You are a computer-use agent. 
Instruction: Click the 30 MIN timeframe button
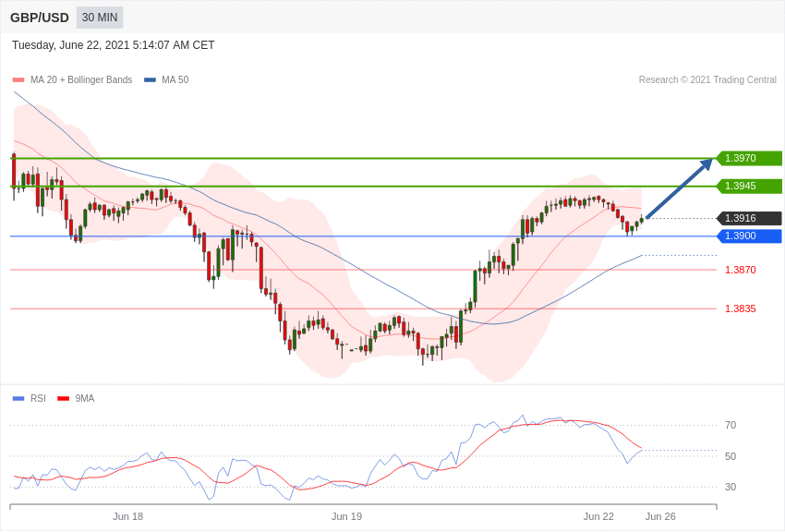click(100, 18)
